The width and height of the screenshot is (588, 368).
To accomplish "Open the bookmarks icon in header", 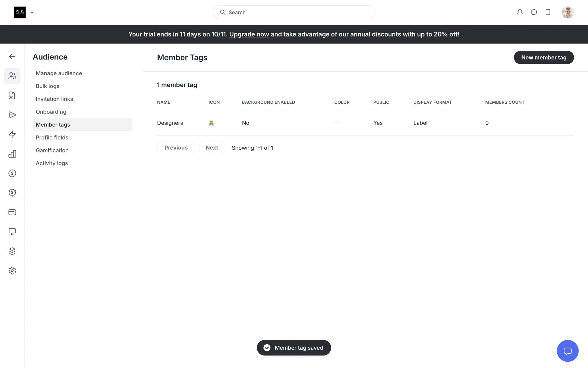I will (548, 12).
